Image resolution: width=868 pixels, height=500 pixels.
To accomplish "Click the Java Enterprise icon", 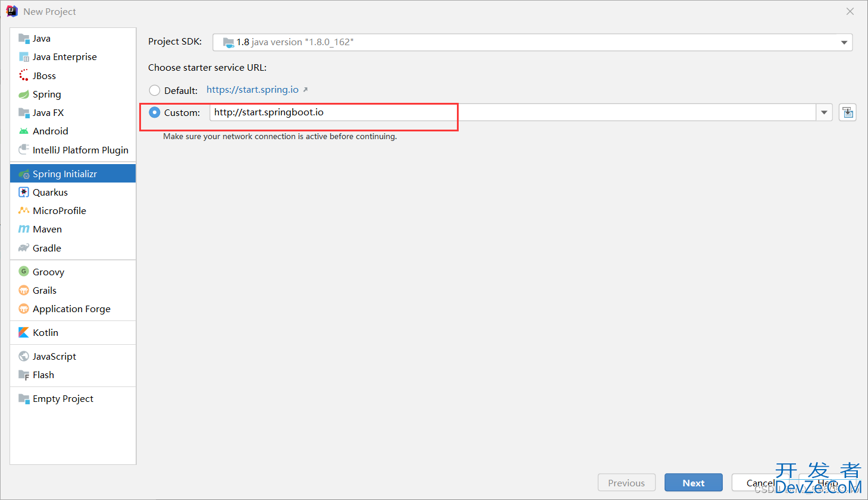I will click(x=24, y=57).
